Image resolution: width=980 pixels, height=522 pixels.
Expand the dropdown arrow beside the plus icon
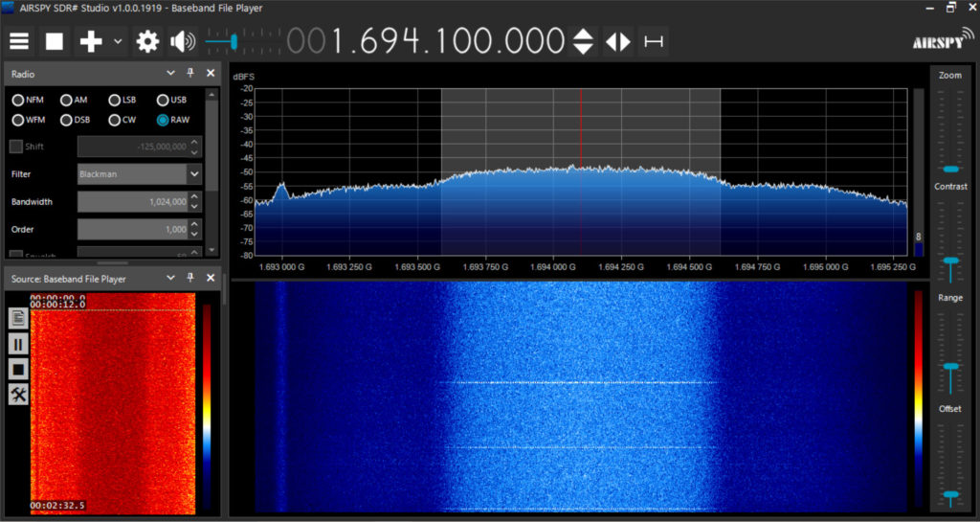(x=118, y=41)
